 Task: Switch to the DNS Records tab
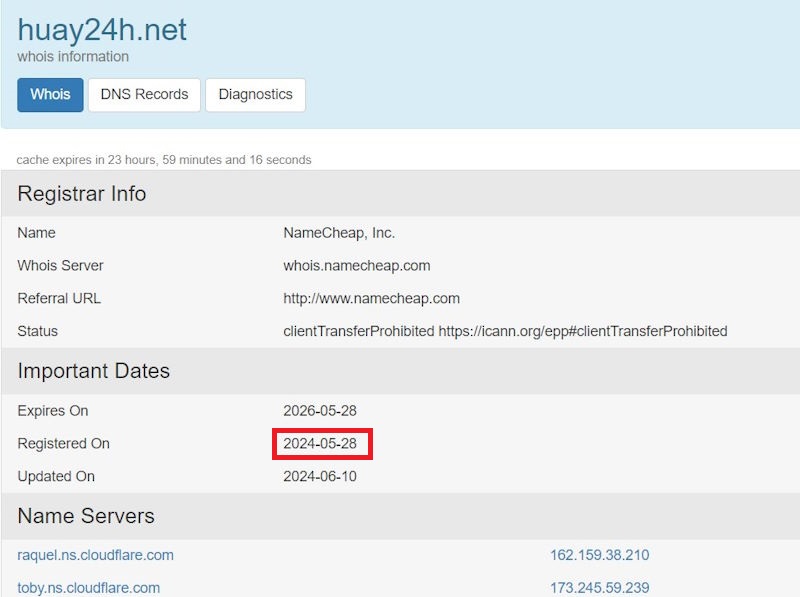(144, 95)
